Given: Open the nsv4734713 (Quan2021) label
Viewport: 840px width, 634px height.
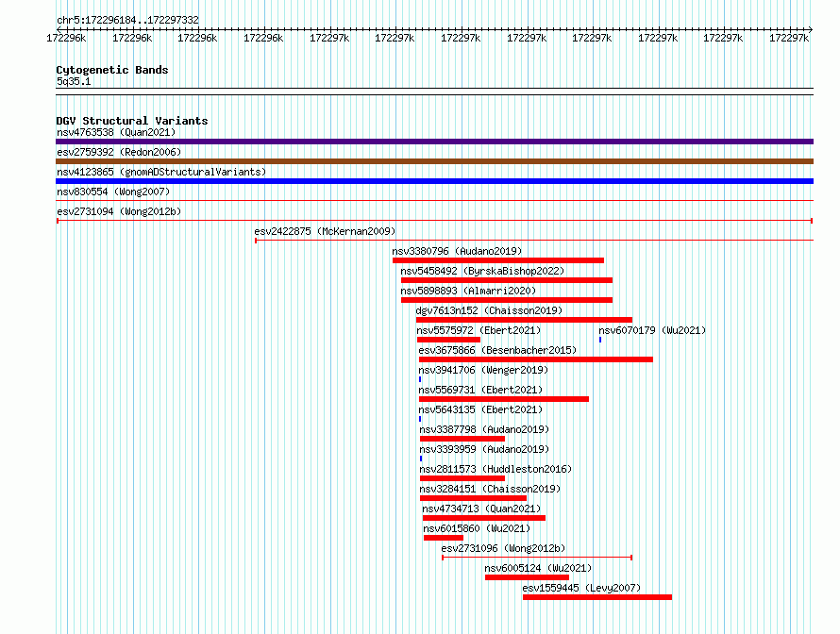Looking at the screenshot, I should 481,509.
